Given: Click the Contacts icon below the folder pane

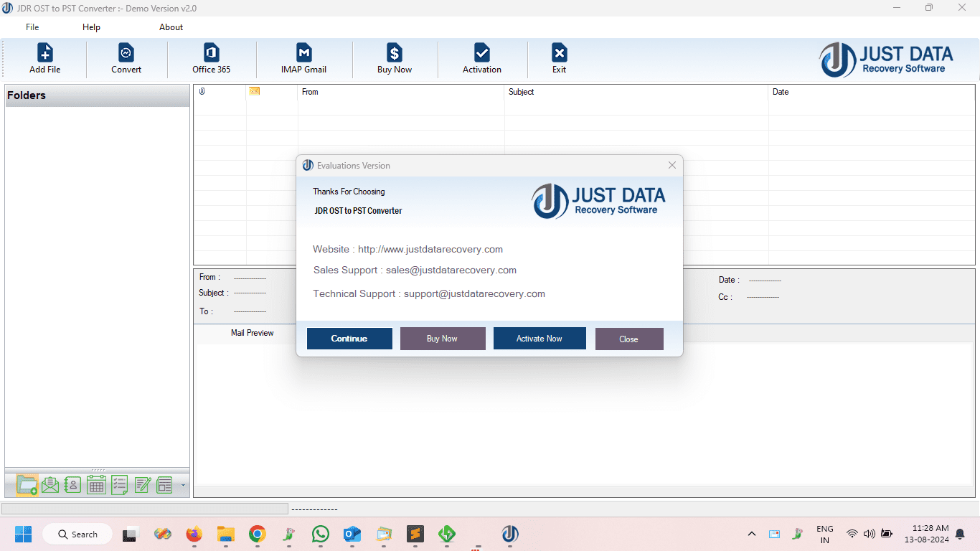Looking at the screenshot, I should 72,484.
